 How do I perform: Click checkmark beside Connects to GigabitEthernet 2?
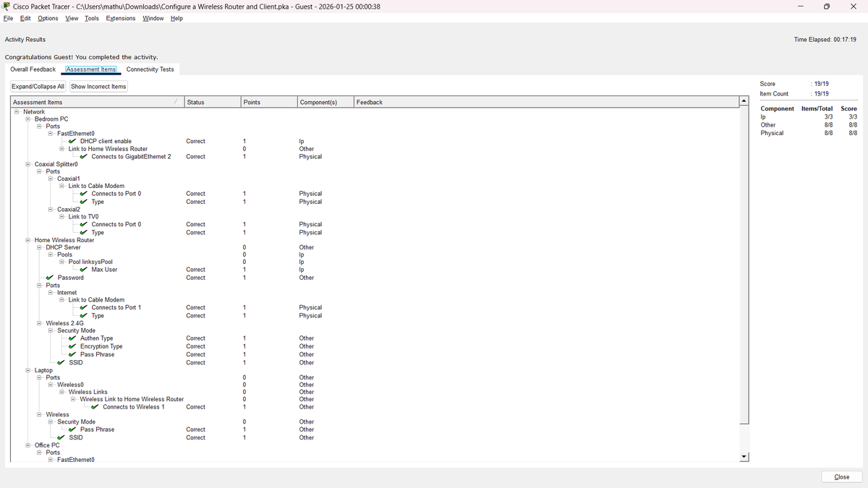[85, 156]
